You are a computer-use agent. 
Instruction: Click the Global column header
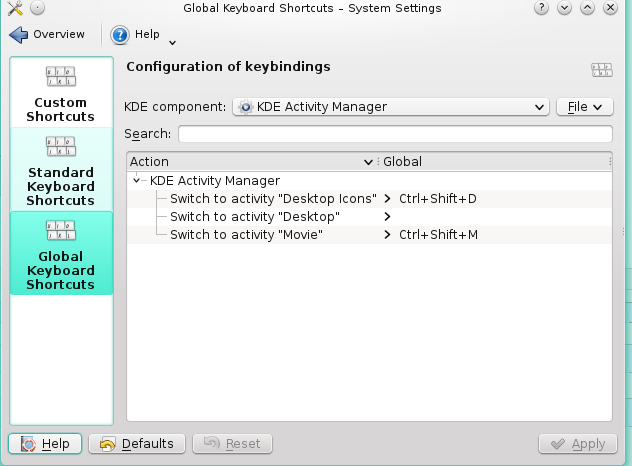495,162
